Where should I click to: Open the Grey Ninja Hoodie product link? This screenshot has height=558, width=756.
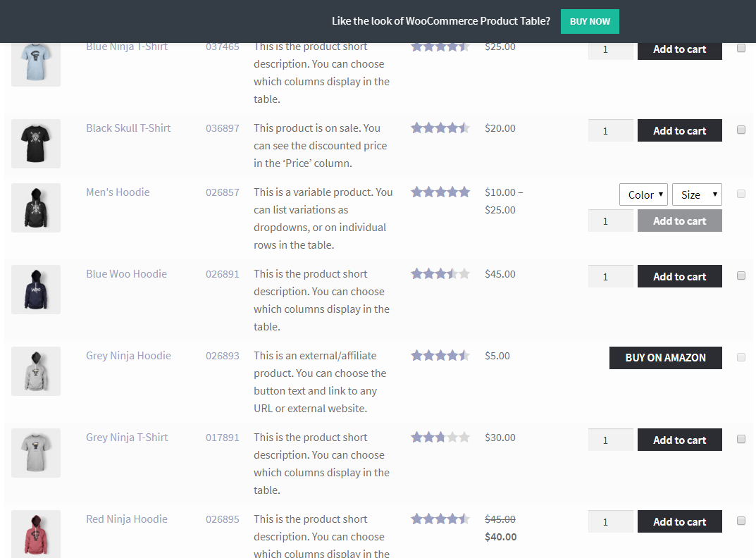(128, 356)
